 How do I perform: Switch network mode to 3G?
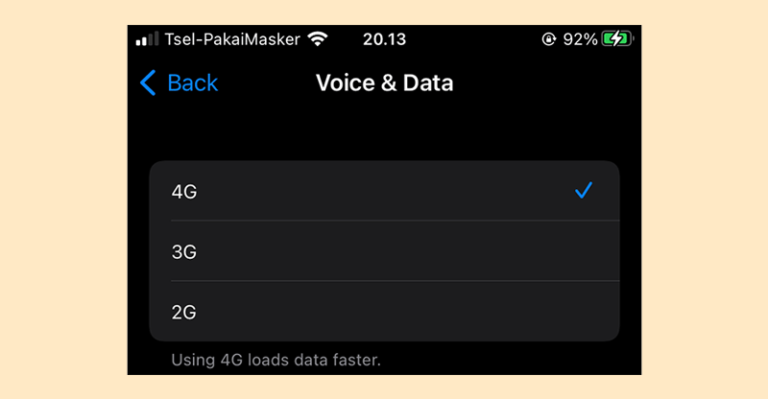(384, 251)
